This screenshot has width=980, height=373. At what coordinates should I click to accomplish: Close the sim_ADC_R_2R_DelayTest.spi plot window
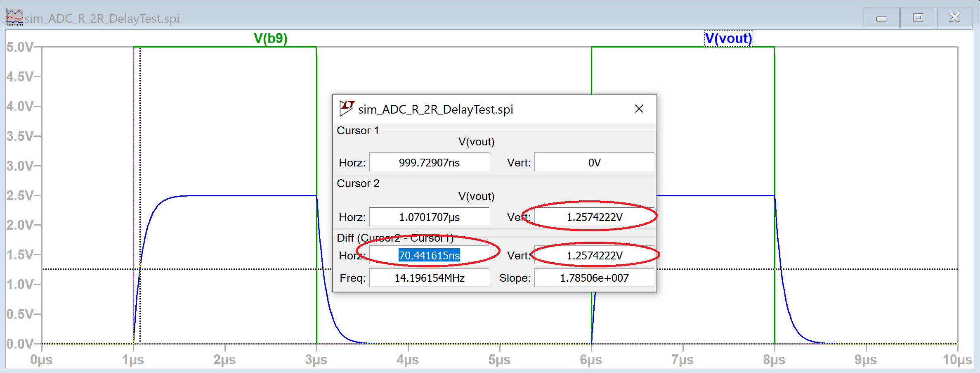(x=954, y=18)
